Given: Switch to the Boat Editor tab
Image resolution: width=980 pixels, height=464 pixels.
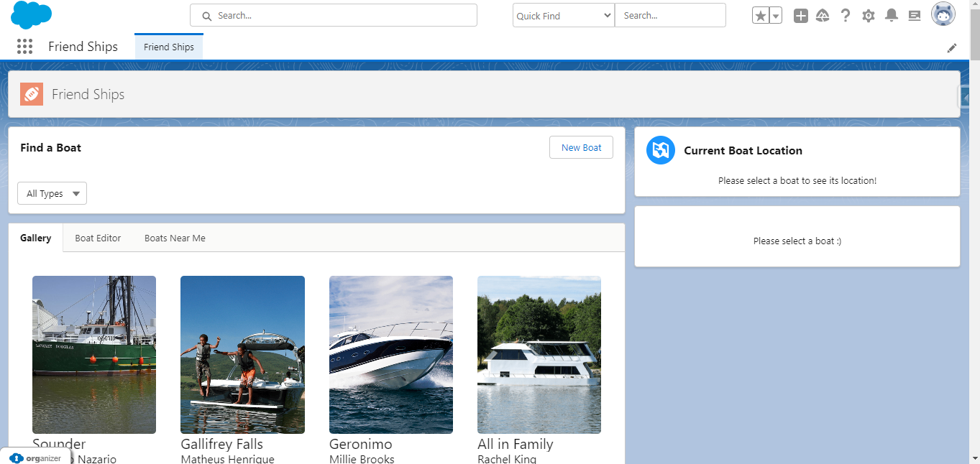Looking at the screenshot, I should click(98, 238).
